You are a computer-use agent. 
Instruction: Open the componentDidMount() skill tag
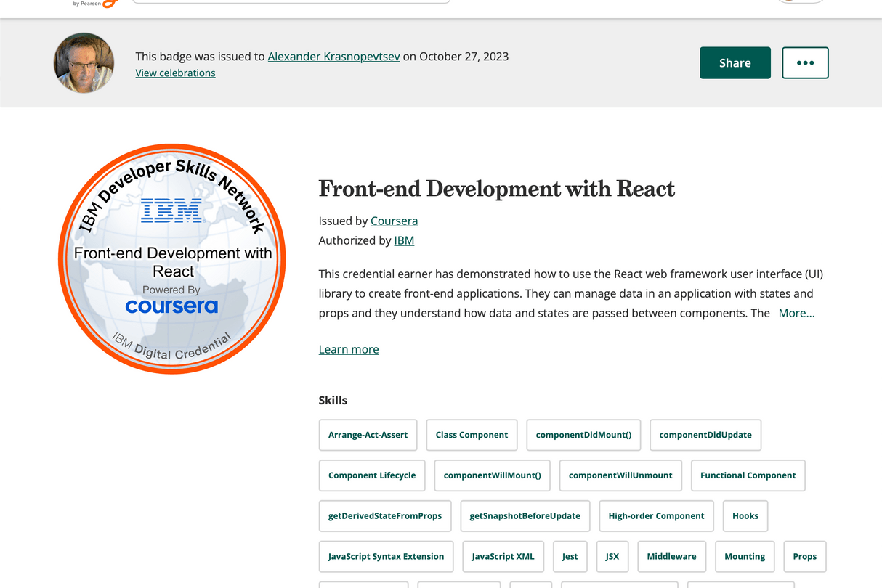tap(583, 435)
